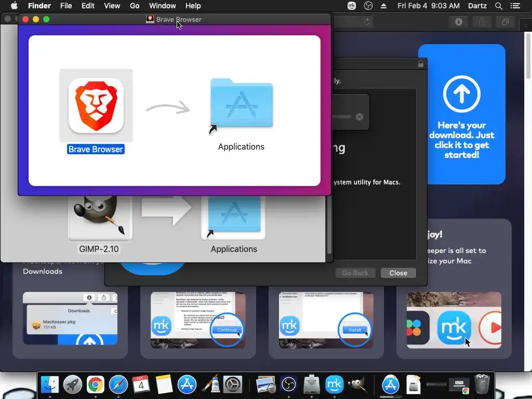Click the Brave Browser window title
Image resolution: width=532 pixels, height=399 pixels.
coord(179,19)
